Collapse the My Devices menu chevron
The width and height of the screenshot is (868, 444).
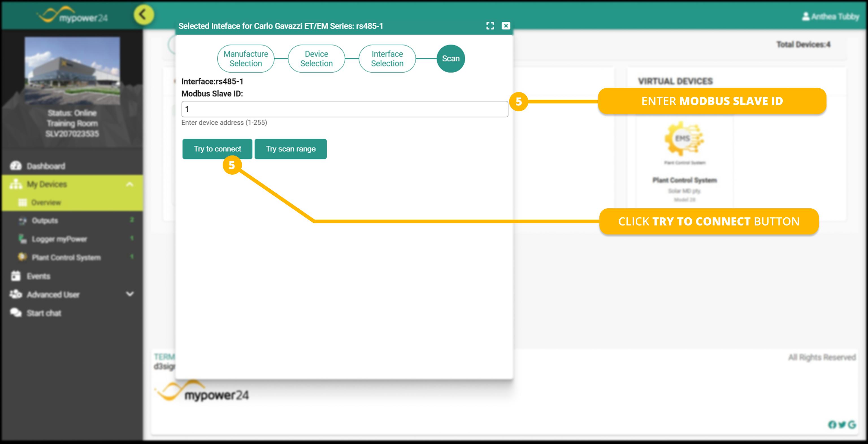(x=130, y=184)
